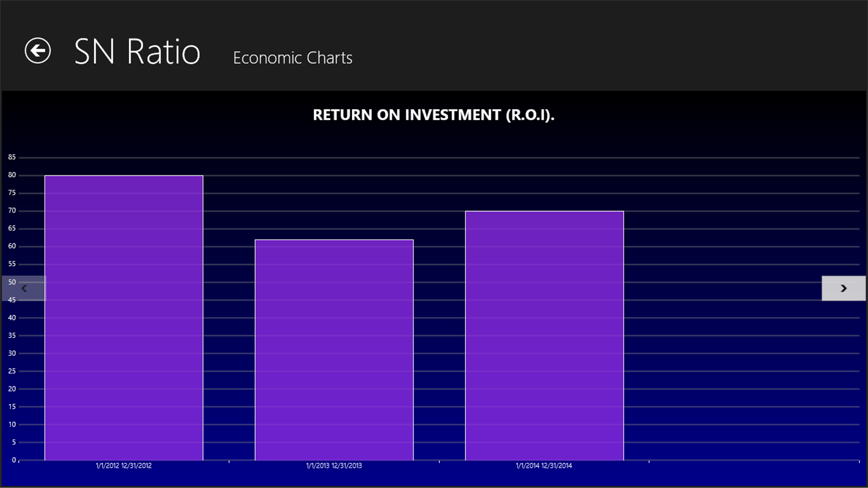The height and width of the screenshot is (488, 868).
Task: Select the 2013 ROI bar
Action: click(334, 349)
